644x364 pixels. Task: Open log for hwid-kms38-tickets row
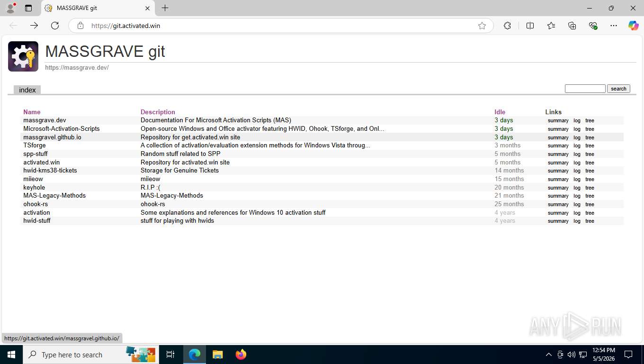[x=577, y=171]
